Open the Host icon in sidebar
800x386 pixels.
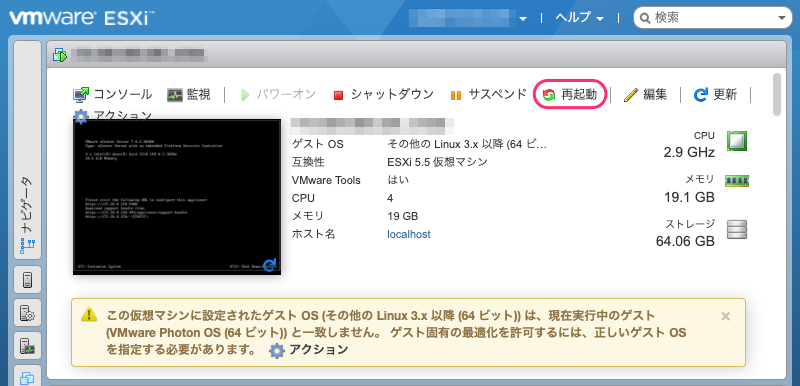[x=28, y=279]
